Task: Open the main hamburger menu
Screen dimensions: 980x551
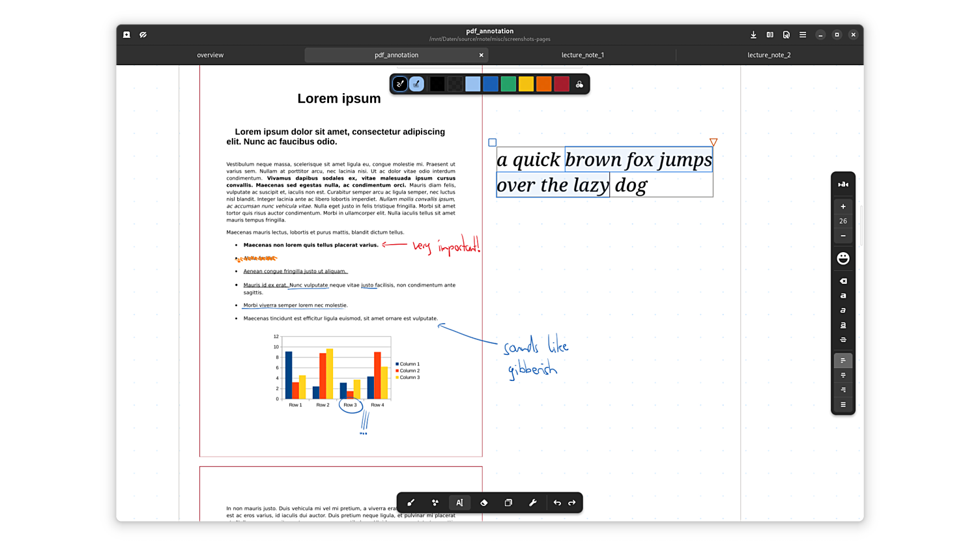Action: click(x=803, y=35)
